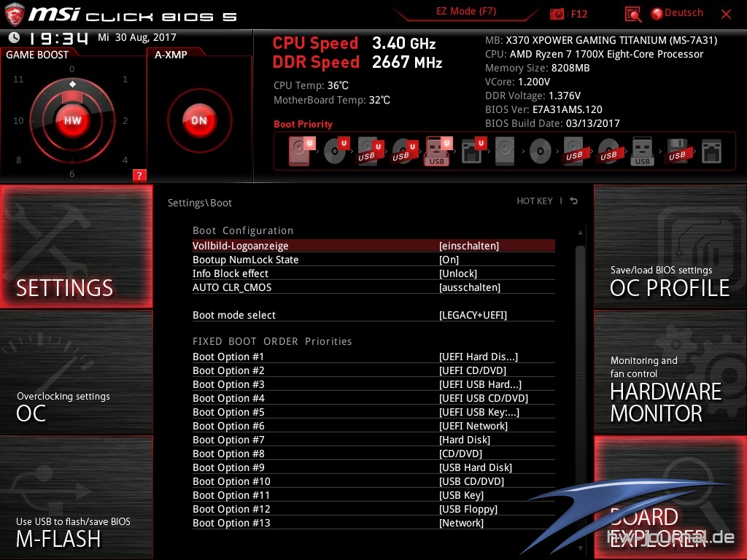747x560 pixels.
Task: Open the HOT KEY list
Action: (535, 201)
